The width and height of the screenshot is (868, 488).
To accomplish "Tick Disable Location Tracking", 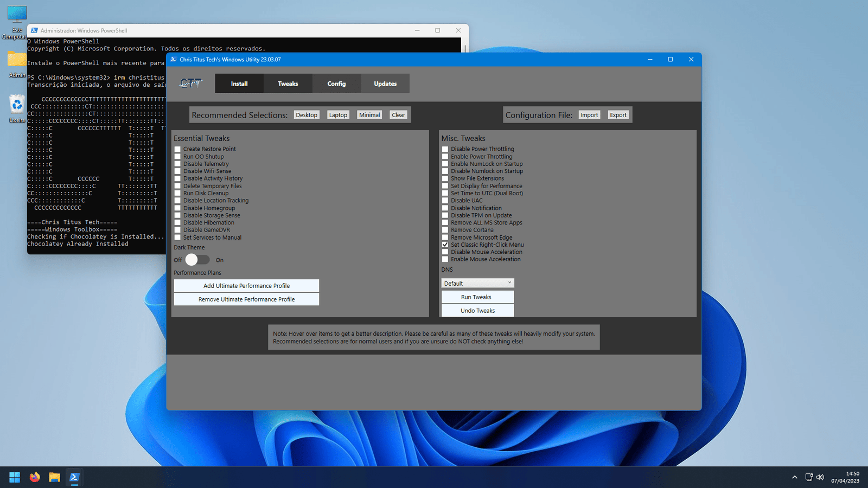I will pyautogui.click(x=177, y=201).
